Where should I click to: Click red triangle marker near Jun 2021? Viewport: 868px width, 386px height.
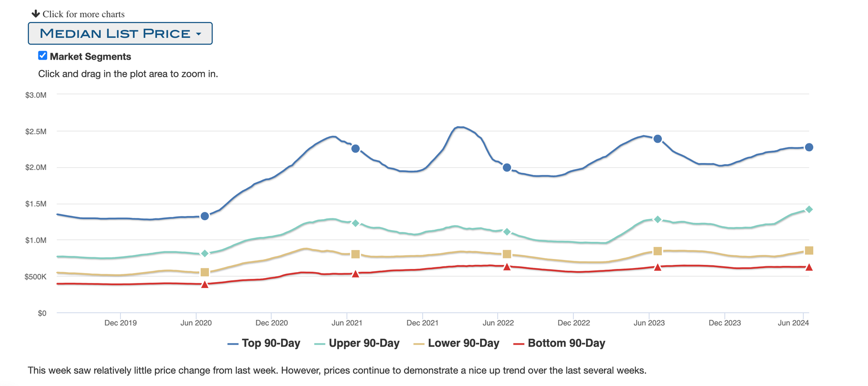[x=356, y=274]
